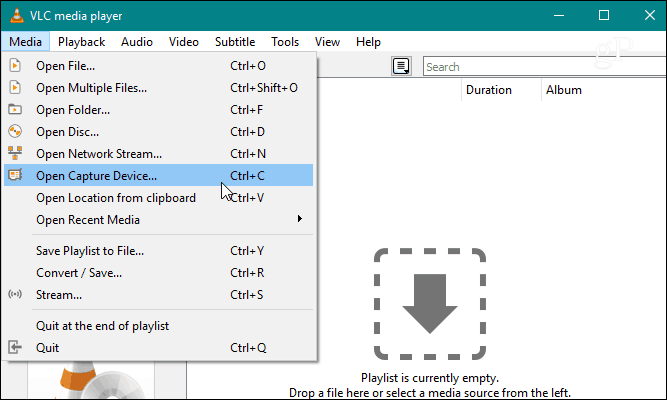Click the Quit exit icon

coord(15,347)
